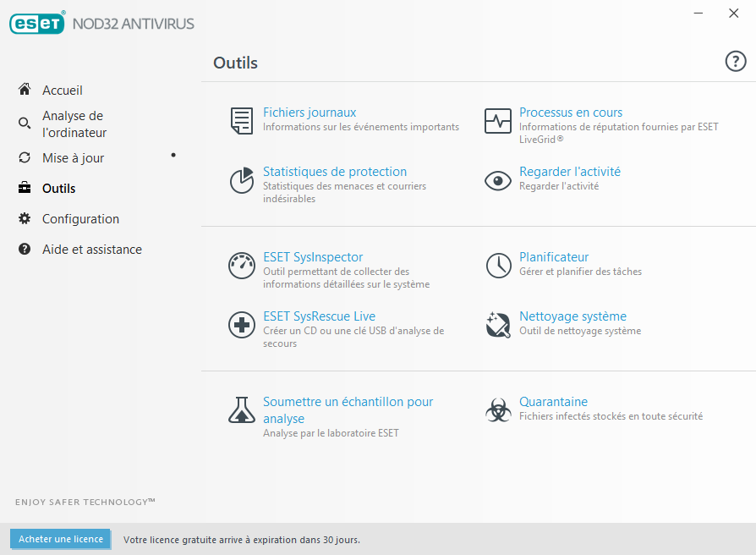The image size is (756, 555).
Task: Switch to the Configuration section
Action: pos(80,219)
